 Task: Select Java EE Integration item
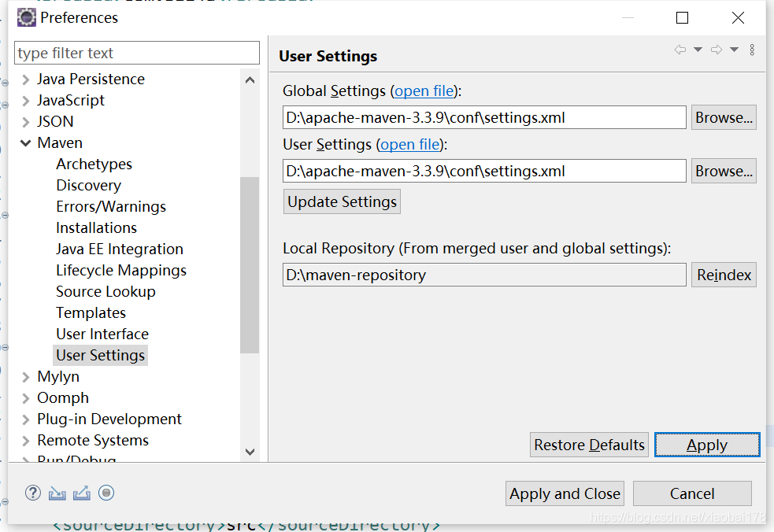pyautogui.click(x=120, y=249)
